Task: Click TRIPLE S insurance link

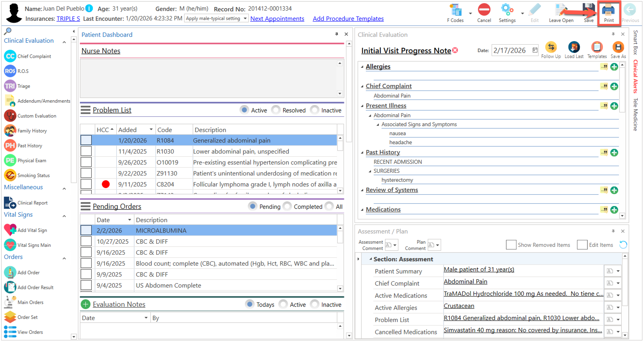Action: (x=68, y=19)
